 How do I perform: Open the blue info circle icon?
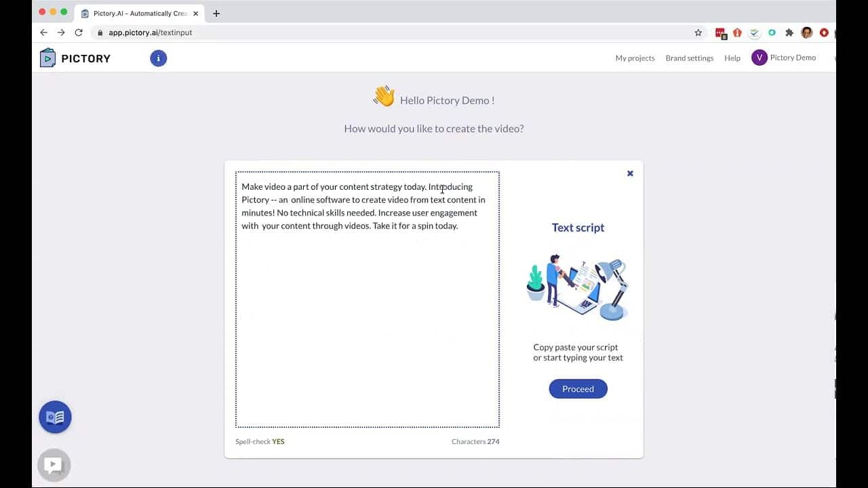pos(159,58)
